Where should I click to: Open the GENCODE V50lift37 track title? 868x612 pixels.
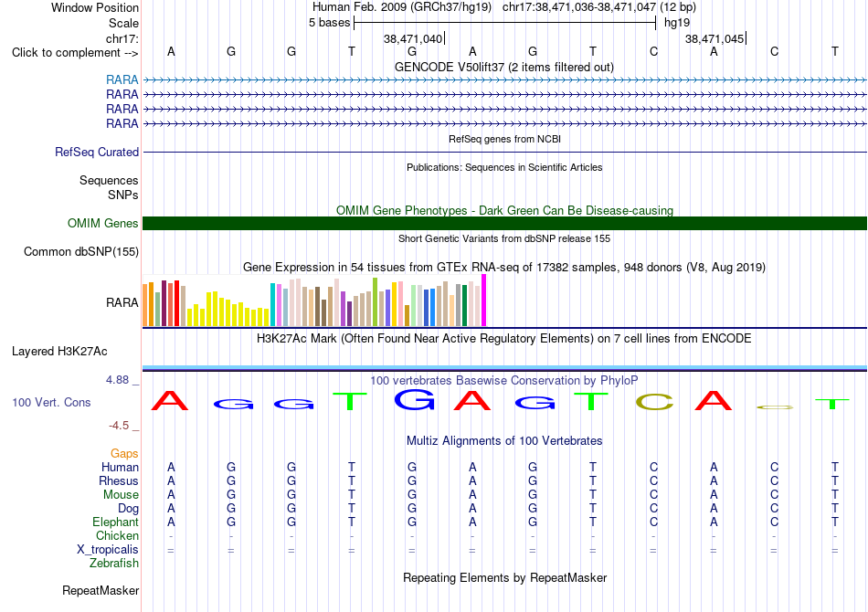[504, 68]
